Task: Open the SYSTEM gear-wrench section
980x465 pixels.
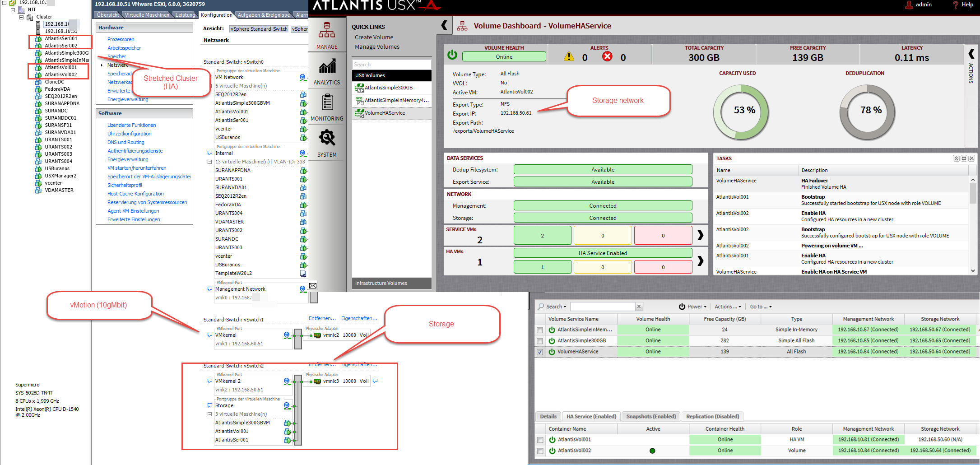Action: pyautogui.click(x=327, y=143)
